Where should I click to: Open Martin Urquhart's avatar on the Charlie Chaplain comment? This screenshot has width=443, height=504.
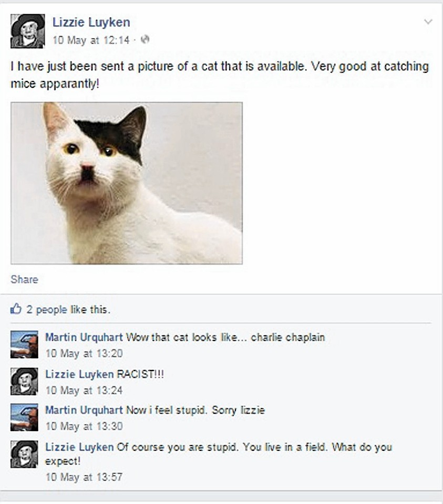click(24, 344)
